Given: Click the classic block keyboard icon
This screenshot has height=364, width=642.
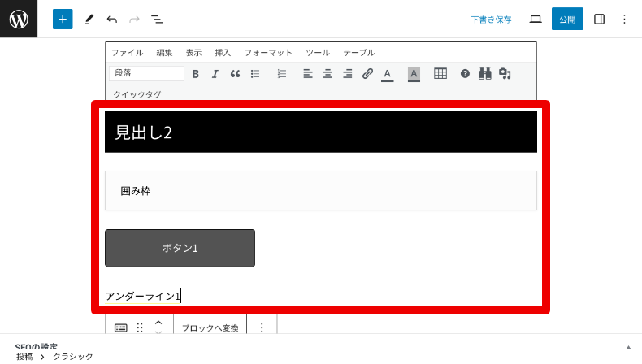Looking at the screenshot, I should point(121,327).
